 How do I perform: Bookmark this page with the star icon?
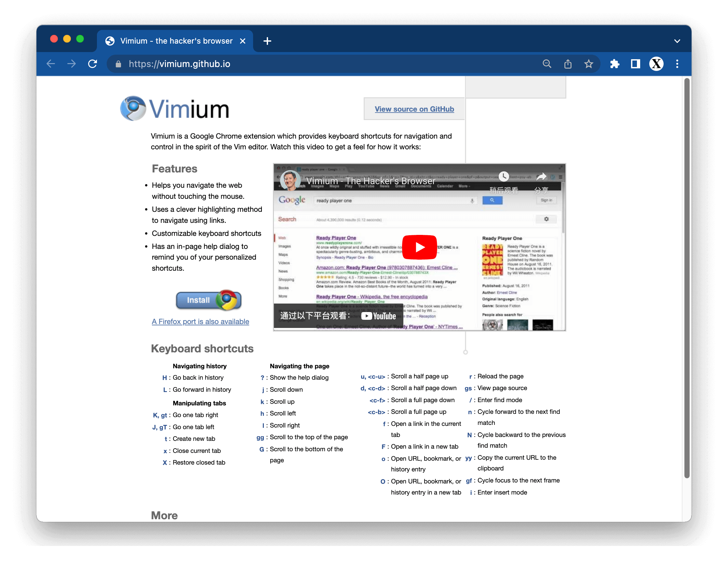point(588,64)
